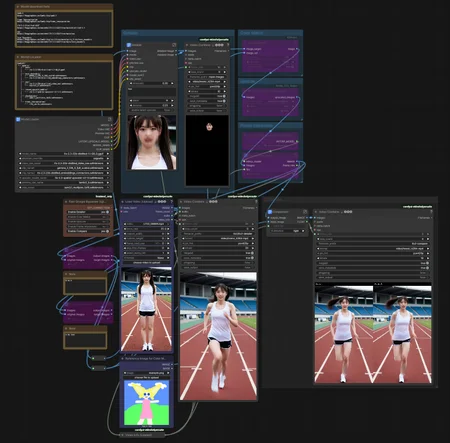Click the expand icon on the face detailer node

pos(174,45)
